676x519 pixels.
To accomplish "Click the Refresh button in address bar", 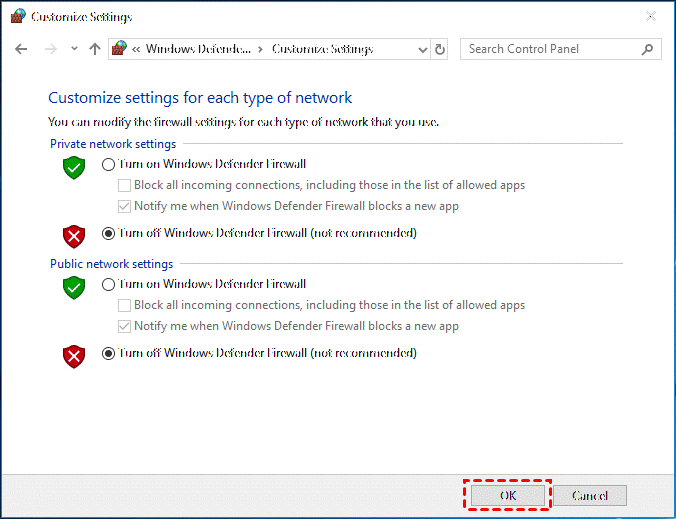I will (x=440, y=49).
